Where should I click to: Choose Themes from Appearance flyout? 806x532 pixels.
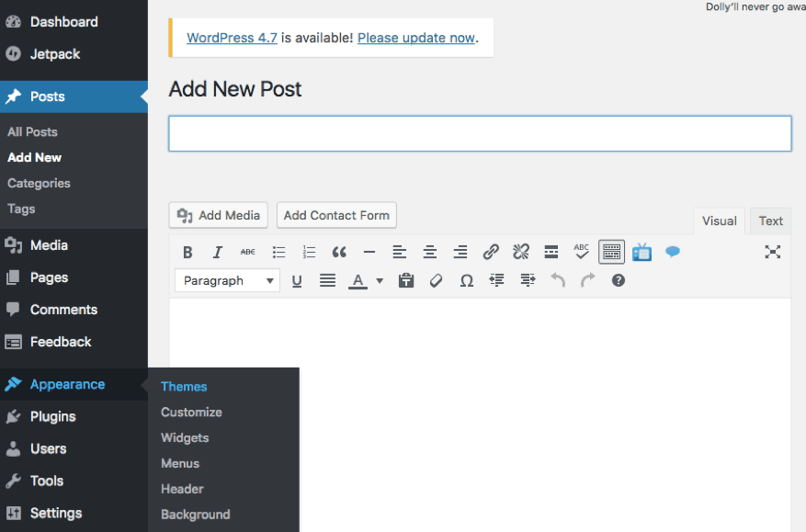point(184,387)
